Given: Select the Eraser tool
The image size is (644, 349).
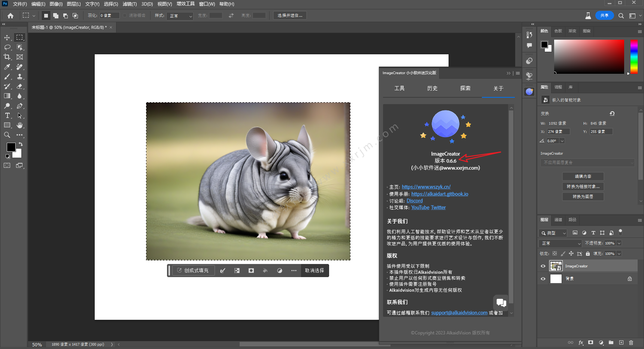Looking at the screenshot, I should click(x=20, y=86).
